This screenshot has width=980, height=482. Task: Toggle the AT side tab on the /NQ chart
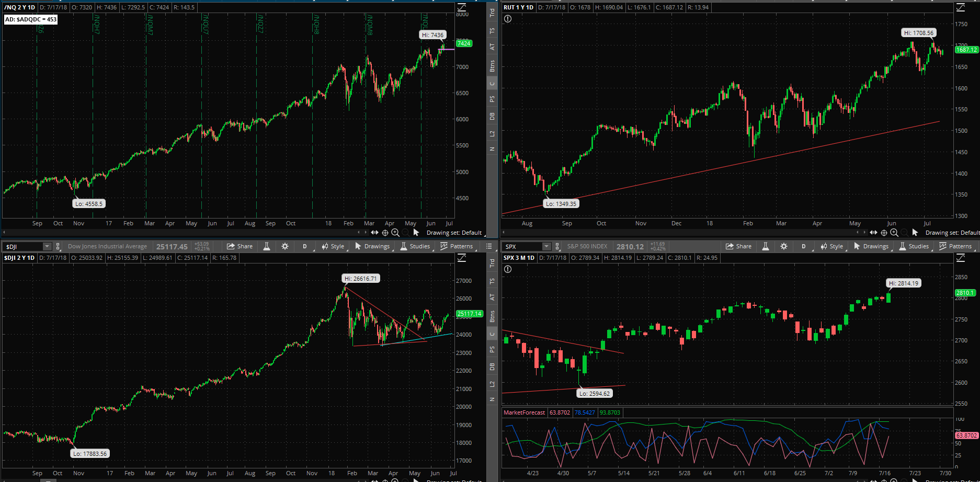click(x=492, y=47)
